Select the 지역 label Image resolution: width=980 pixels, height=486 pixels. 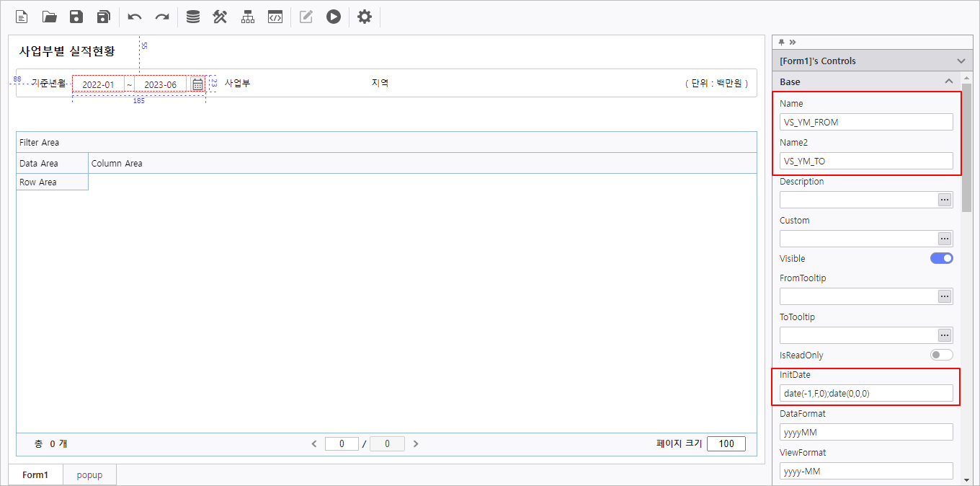(x=380, y=83)
